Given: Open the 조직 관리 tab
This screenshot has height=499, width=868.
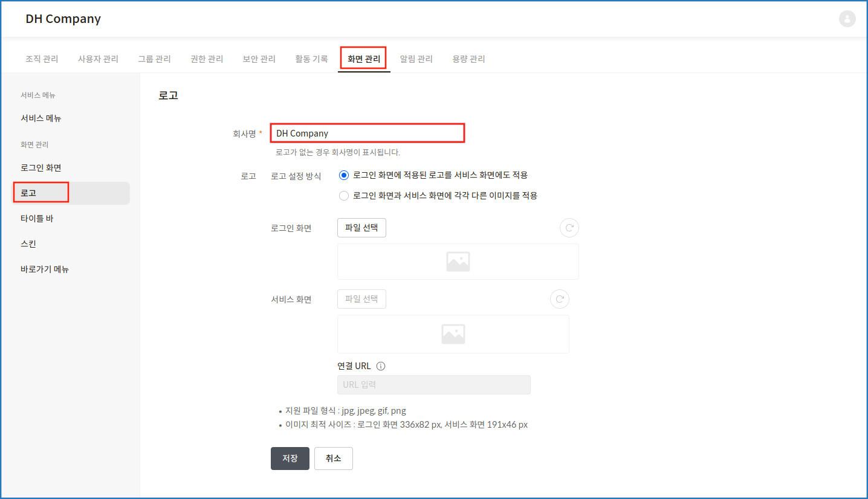Looking at the screenshot, I should 42,59.
